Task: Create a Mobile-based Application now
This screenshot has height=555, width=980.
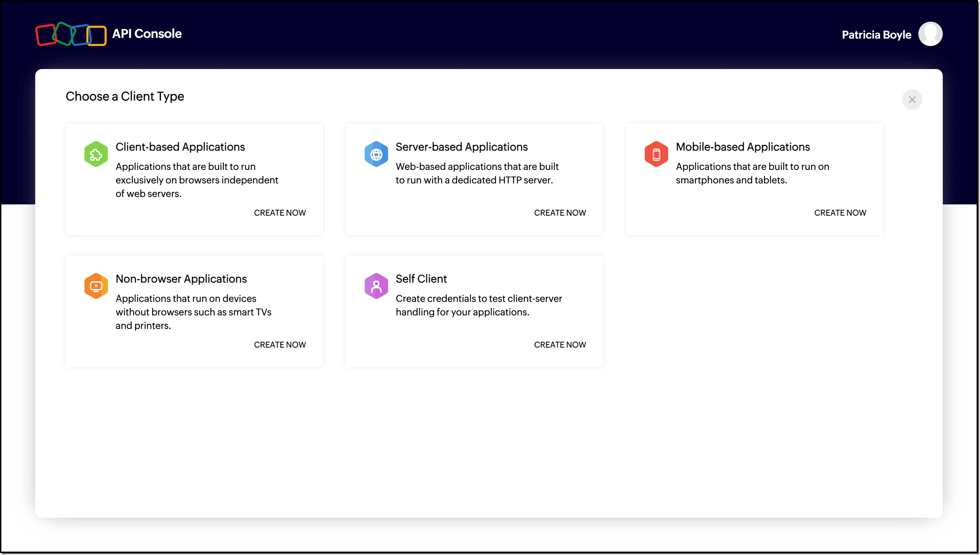Action: click(x=840, y=213)
